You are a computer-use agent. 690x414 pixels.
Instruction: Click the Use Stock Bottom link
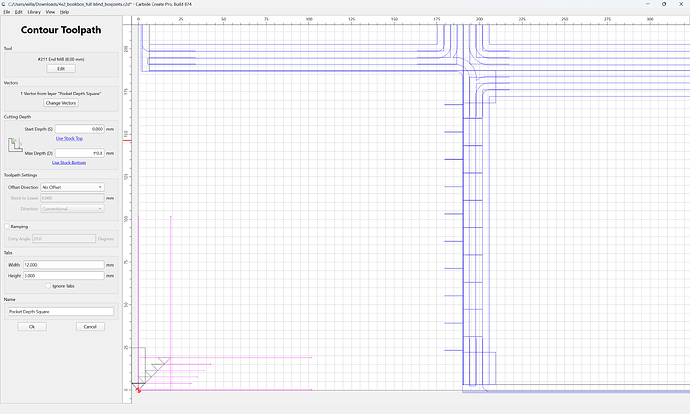click(69, 162)
